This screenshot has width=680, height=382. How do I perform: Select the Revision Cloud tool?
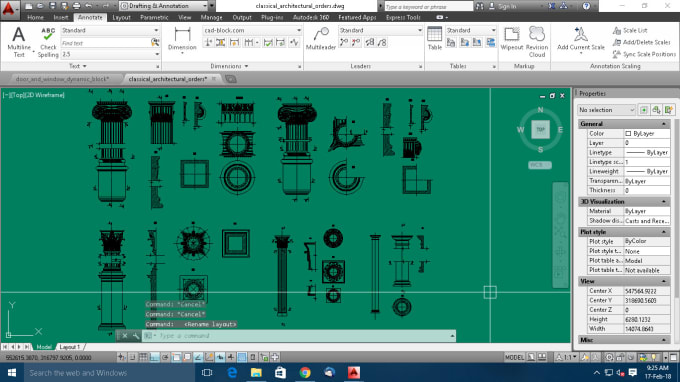(x=537, y=42)
